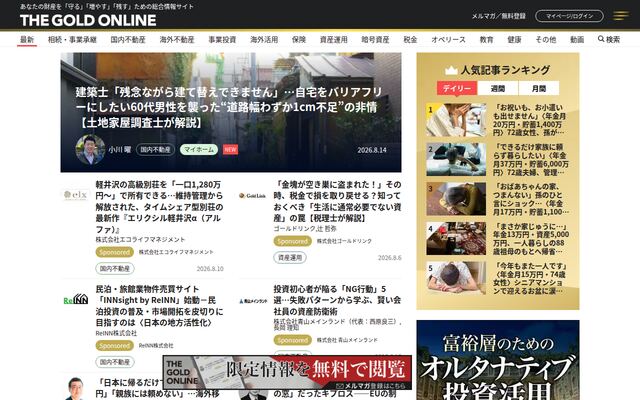
Task: Click the ReINN company logo
Action: click(76, 300)
